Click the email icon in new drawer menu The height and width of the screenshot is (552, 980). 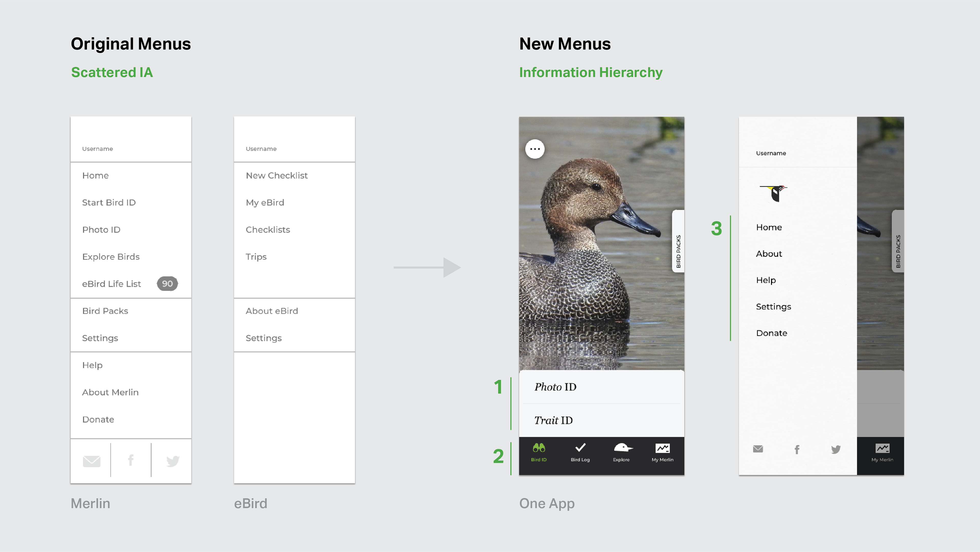point(758,449)
